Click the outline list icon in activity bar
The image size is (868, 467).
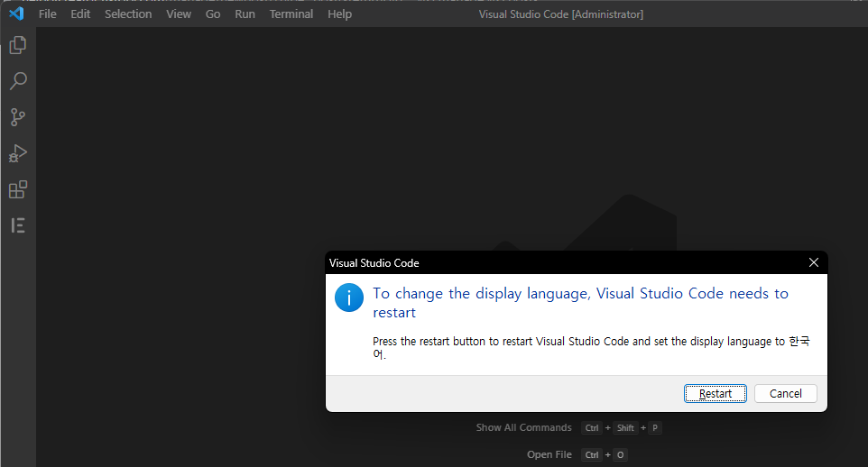18,225
